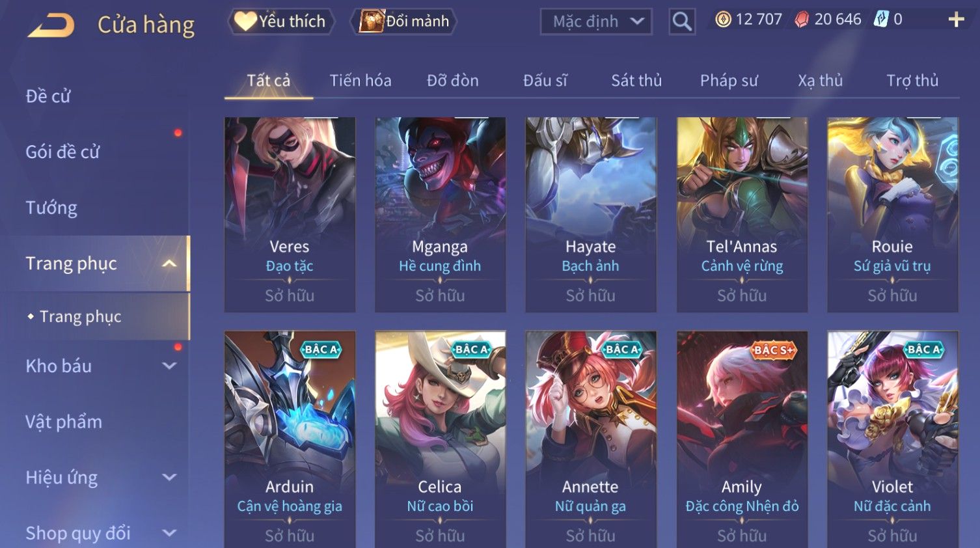Open Tướng in the sidebar
980x548 pixels.
51,208
